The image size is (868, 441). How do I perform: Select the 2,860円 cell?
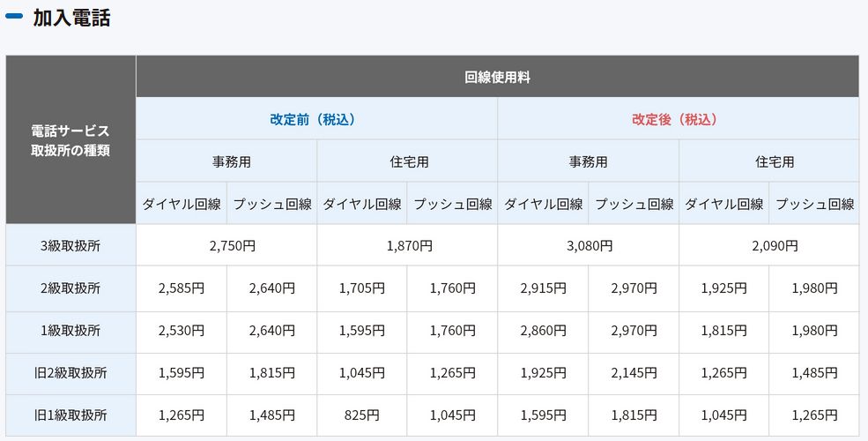543,331
